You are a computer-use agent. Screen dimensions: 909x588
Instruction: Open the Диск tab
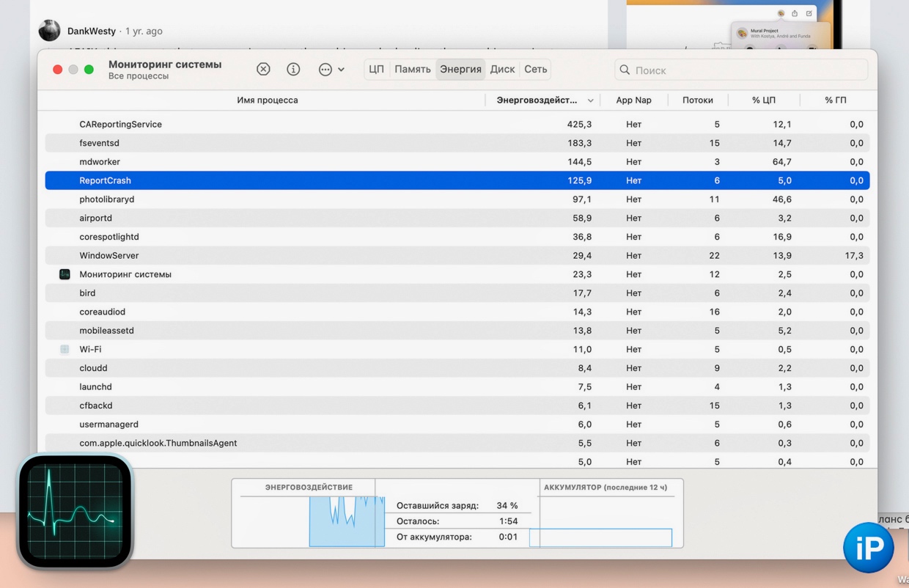point(502,70)
